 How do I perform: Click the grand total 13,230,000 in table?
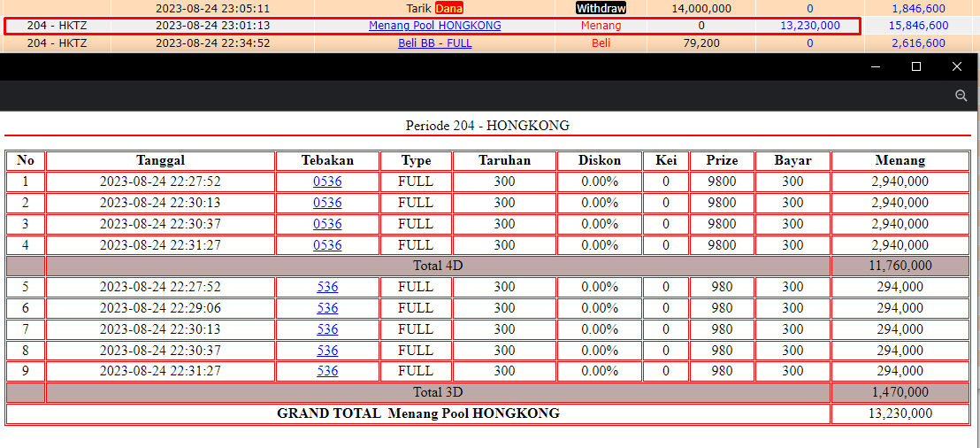[900, 413]
